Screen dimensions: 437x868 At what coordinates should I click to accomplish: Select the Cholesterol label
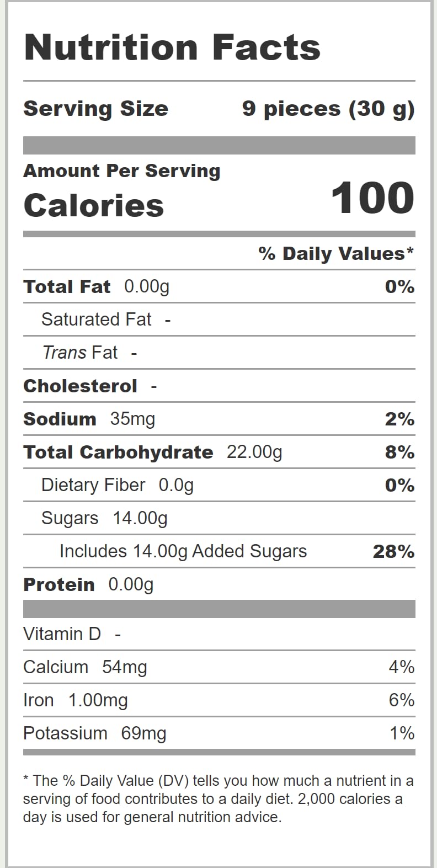(x=80, y=386)
